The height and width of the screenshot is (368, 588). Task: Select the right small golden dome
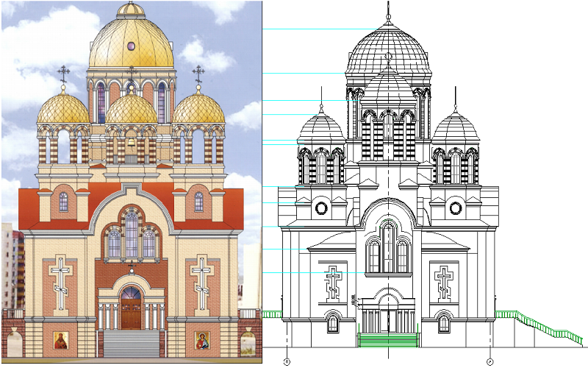coord(198,110)
